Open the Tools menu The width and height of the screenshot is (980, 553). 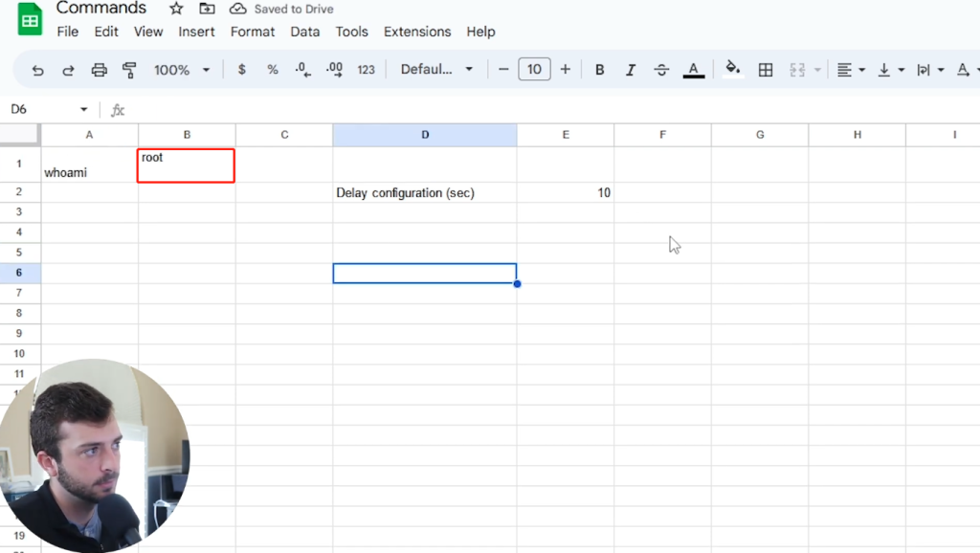352,32
